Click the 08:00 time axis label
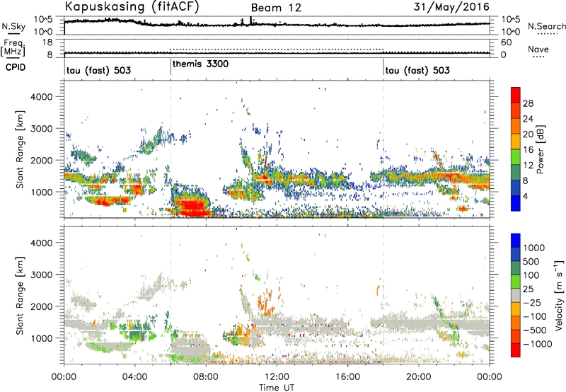This screenshot has width=566, height=392. (x=205, y=377)
